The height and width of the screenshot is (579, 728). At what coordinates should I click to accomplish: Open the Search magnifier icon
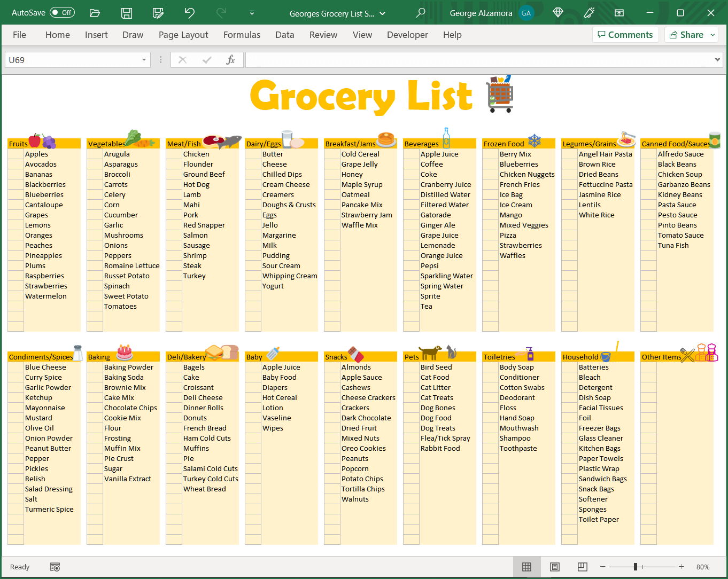pyautogui.click(x=421, y=13)
